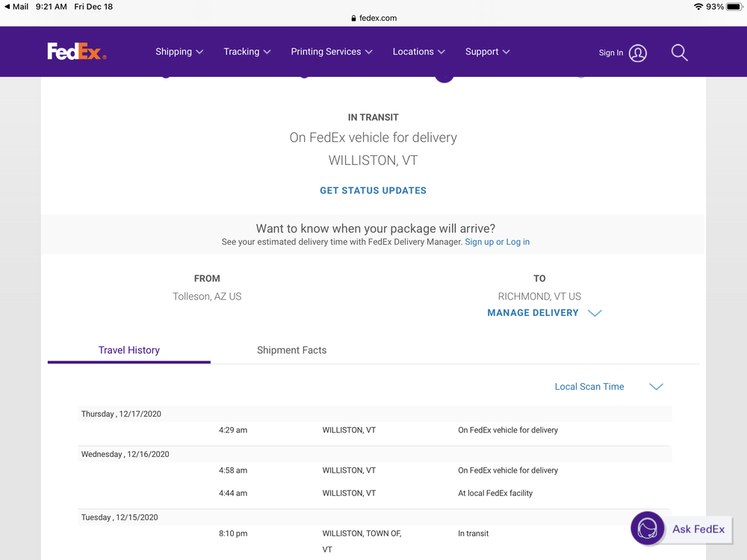
Task: Tap the padlock icon beside fedex.com
Action: (x=353, y=18)
